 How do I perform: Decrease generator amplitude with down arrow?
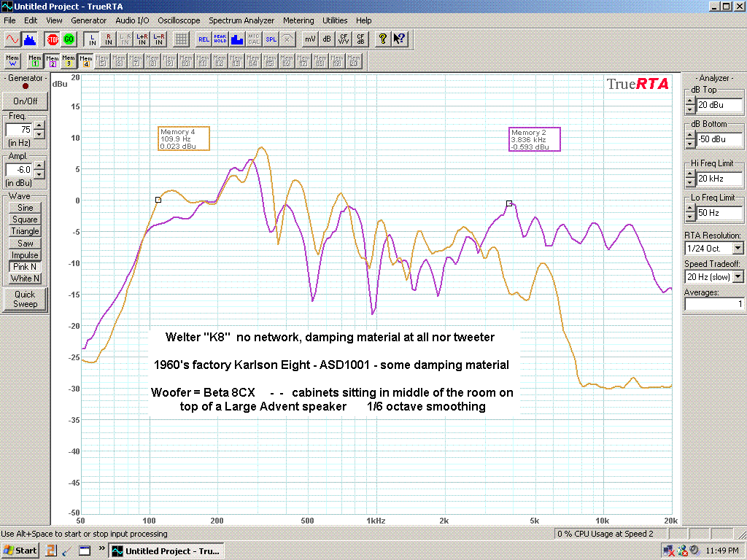point(39,174)
